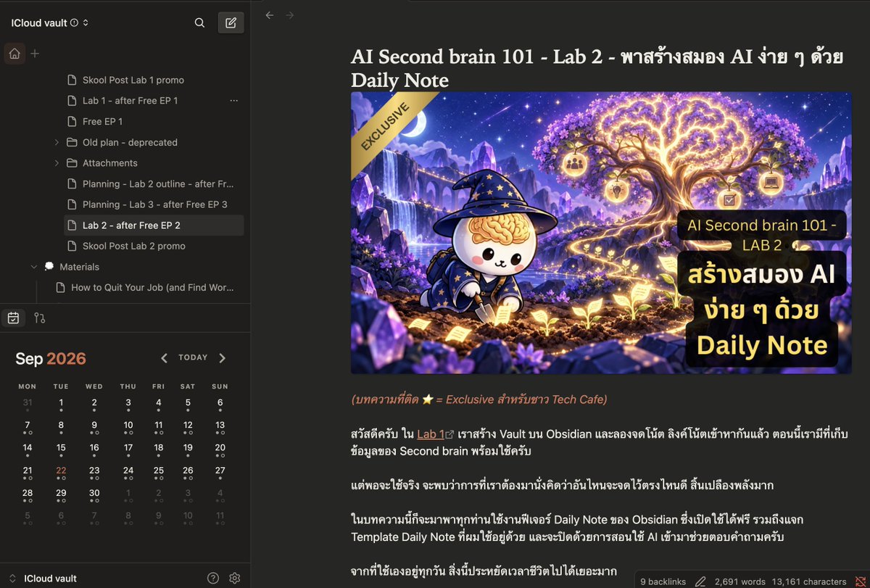Go to the previous month in the calendar
Viewport: 870px width, 588px height.
[164, 358]
